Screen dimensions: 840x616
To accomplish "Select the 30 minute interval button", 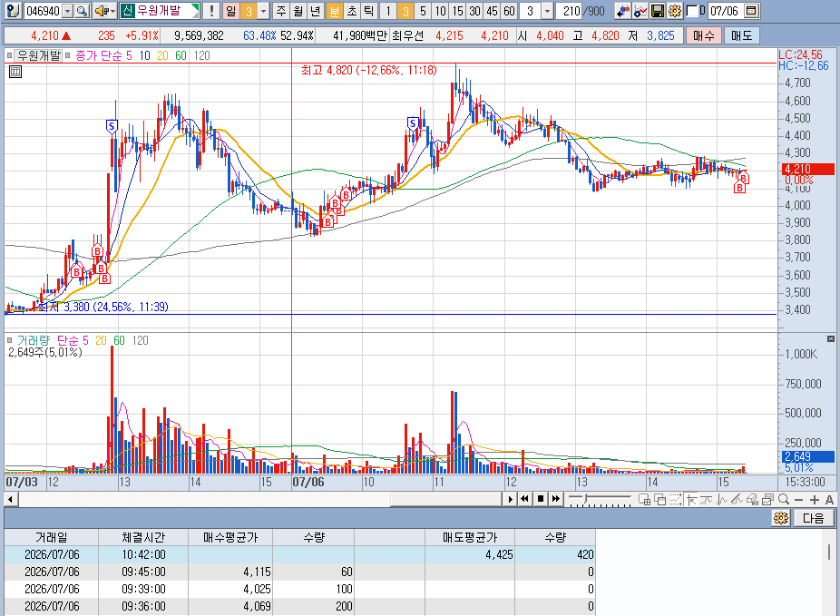I will click(x=474, y=11).
